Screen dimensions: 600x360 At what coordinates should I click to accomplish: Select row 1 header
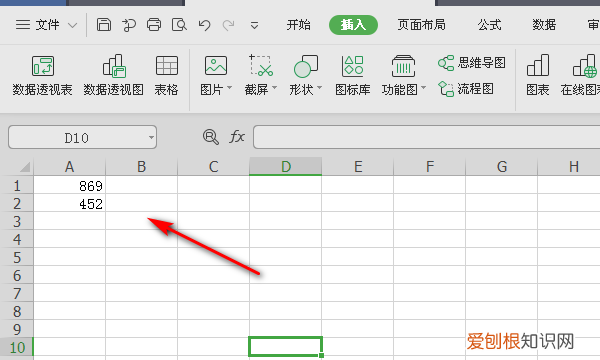pyautogui.click(x=17, y=186)
